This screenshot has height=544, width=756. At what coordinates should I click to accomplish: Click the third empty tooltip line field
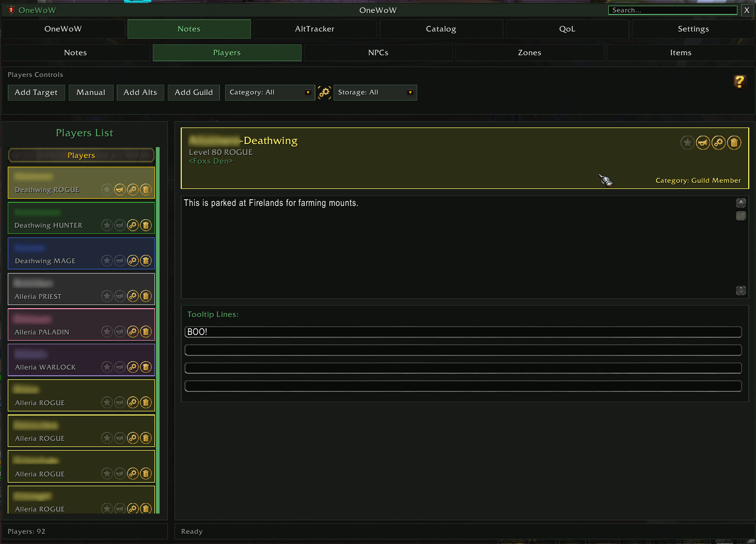tap(463, 368)
